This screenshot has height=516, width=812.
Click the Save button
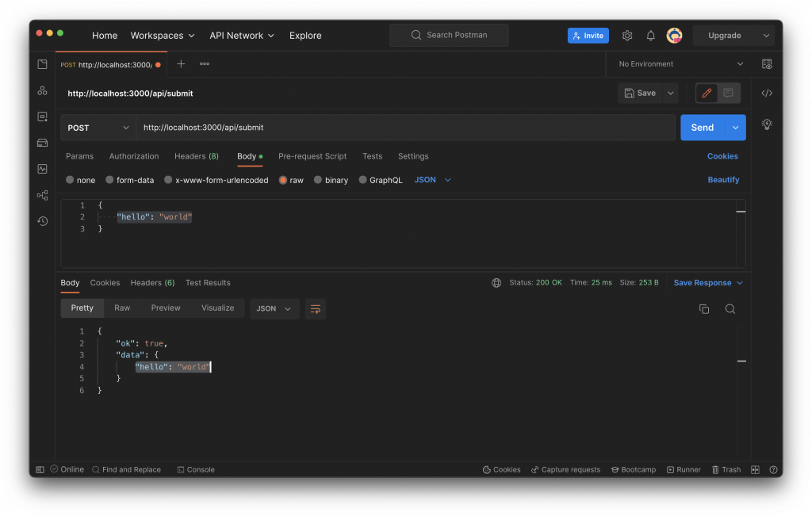(640, 94)
